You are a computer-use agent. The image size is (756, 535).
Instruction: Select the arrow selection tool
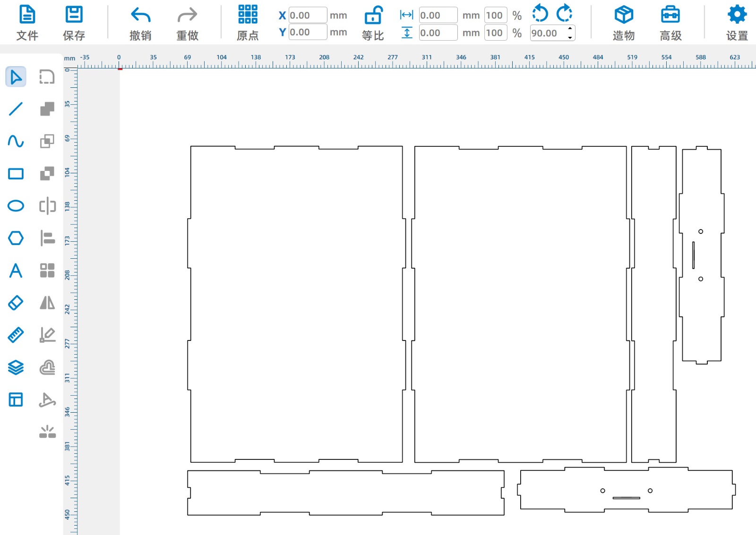tap(16, 77)
